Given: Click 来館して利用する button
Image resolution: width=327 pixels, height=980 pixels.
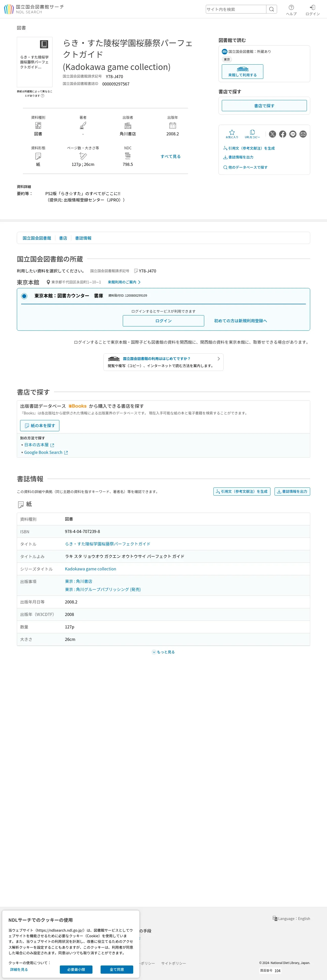Looking at the screenshot, I should 242,71.
